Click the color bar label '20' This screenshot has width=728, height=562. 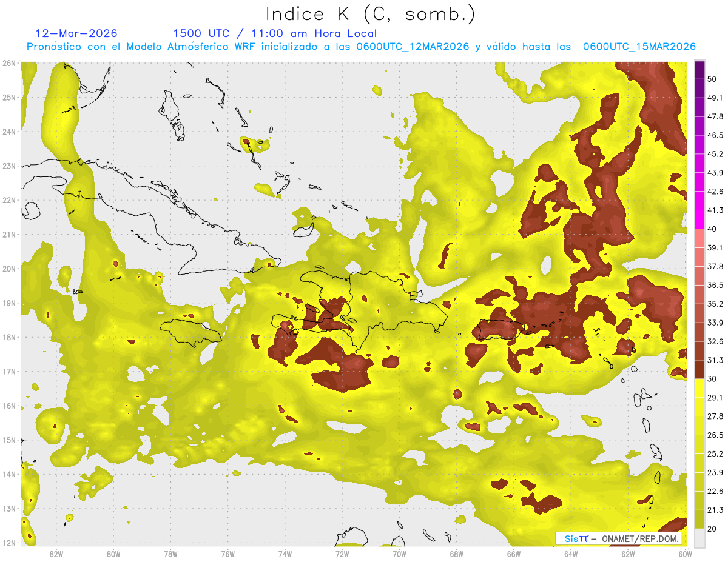(713, 529)
